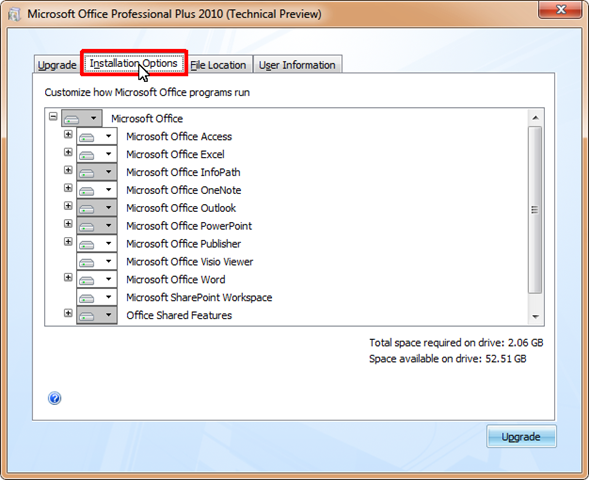Screen dimensions: 589x480
Task: Open install options dropdown for Access
Action: pyautogui.click(x=97, y=136)
